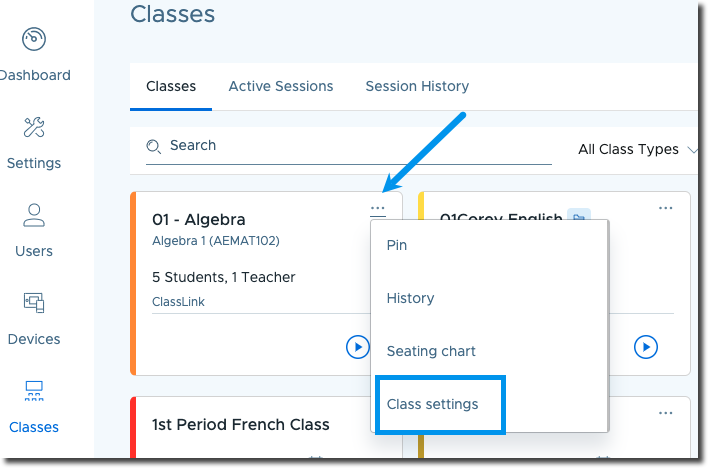The image size is (708, 468).
Task: Choose Pin from the context menu
Action: pyautogui.click(x=397, y=245)
